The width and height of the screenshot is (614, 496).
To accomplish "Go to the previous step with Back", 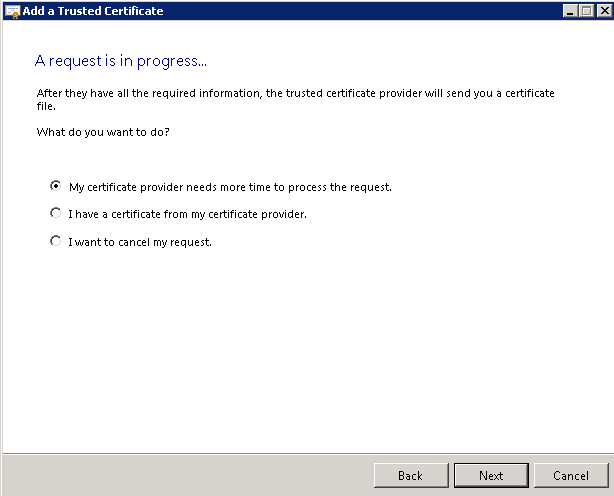I will coord(410,475).
